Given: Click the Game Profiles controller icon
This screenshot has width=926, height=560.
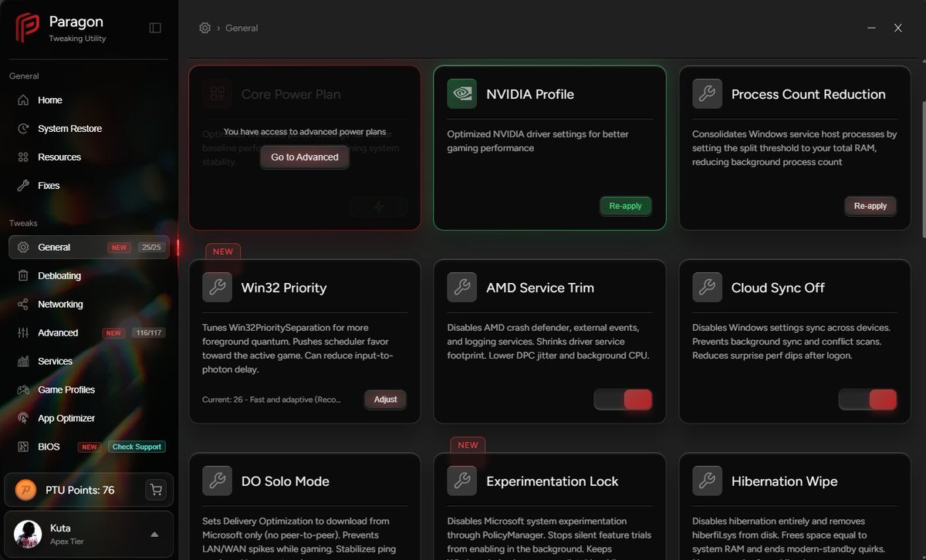Looking at the screenshot, I should [23, 390].
